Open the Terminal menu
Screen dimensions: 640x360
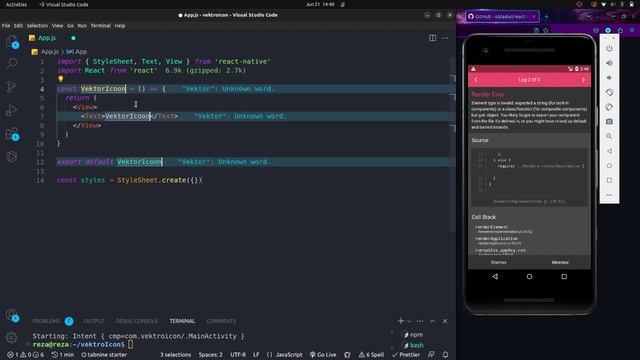(x=100, y=26)
